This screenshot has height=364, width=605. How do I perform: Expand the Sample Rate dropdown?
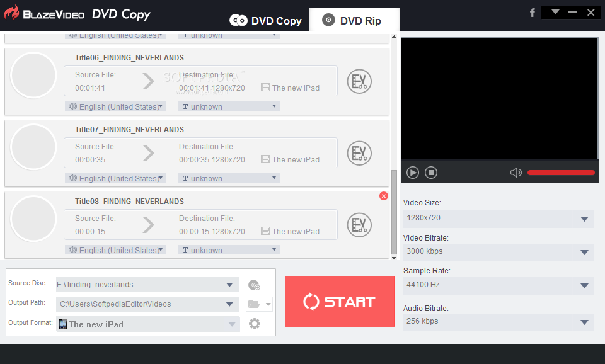tap(584, 286)
